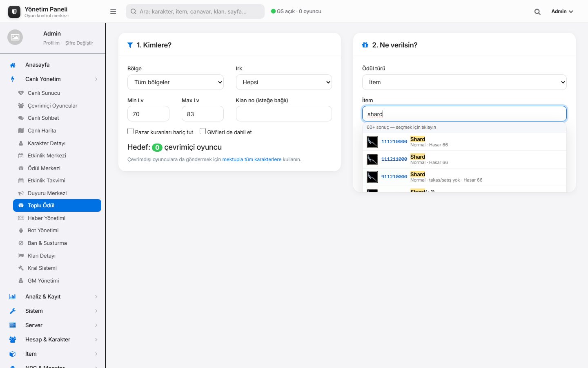The image size is (588, 368).
Task: Click the Profilim link
Action: coord(51,43)
